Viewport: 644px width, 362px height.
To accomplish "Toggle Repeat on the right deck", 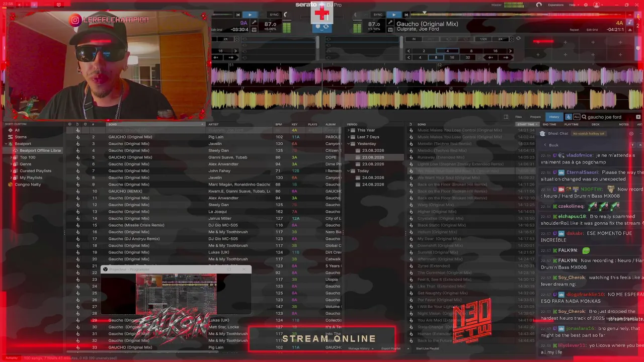I will (x=574, y=30).
